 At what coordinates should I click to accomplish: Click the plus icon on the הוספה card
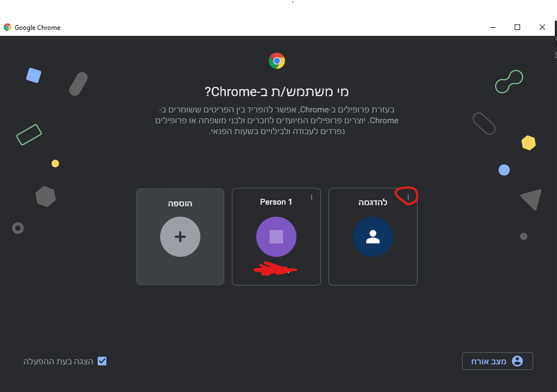tap(180, 237)
